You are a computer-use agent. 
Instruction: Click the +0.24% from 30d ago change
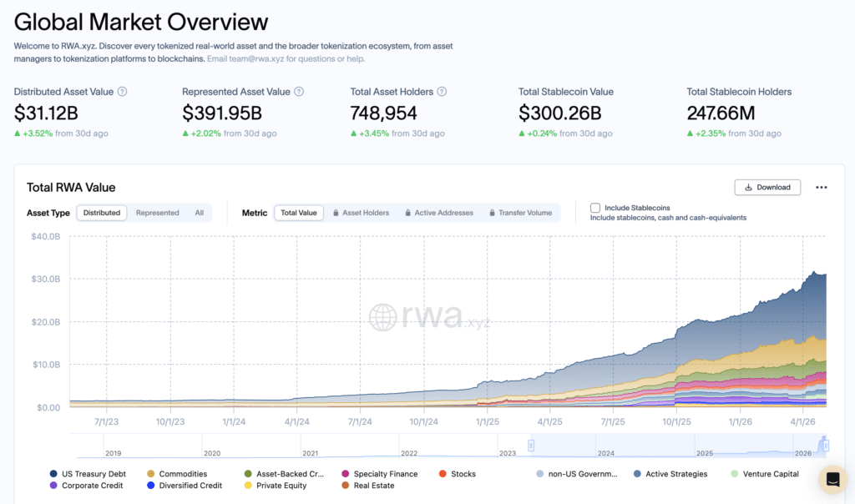(565, 134)
